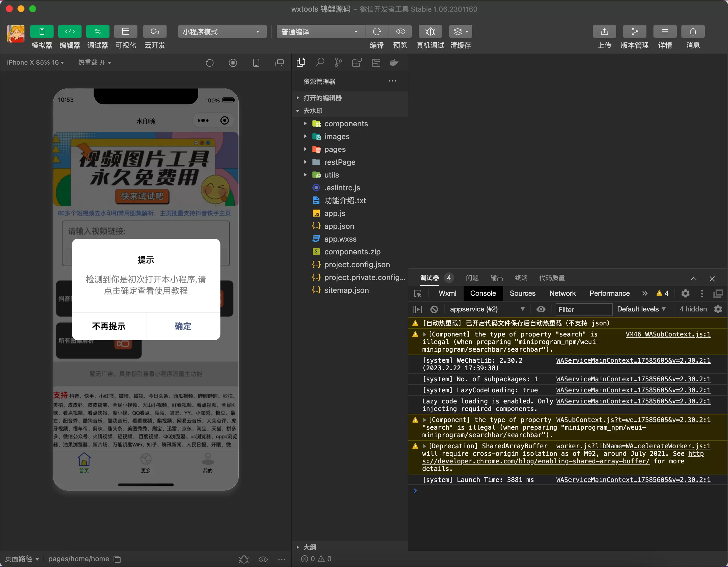Switch to the Wxml devtools tab
Viewport: 728px width, 567px height.
[447, 293]
